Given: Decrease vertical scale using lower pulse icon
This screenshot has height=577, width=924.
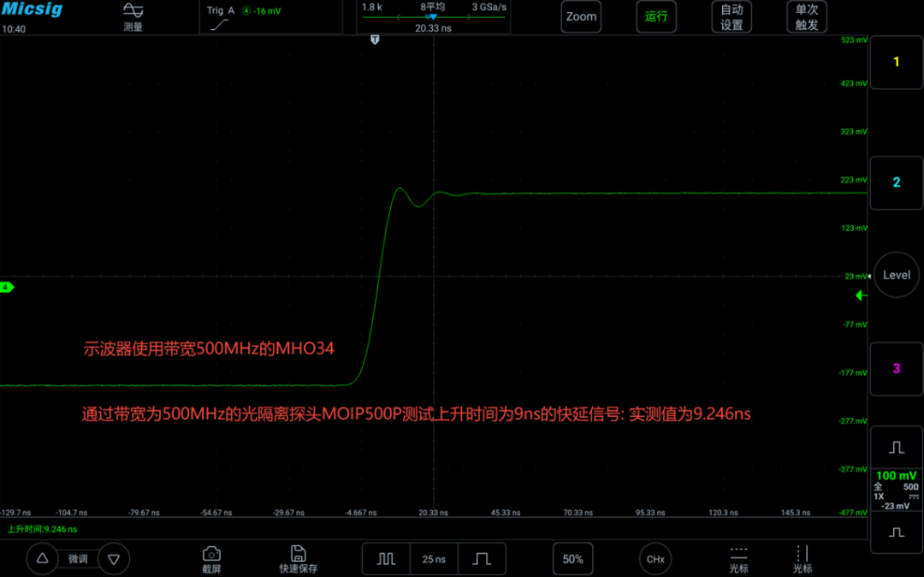Looking at the screenshot, I should (x=897, y=532).
